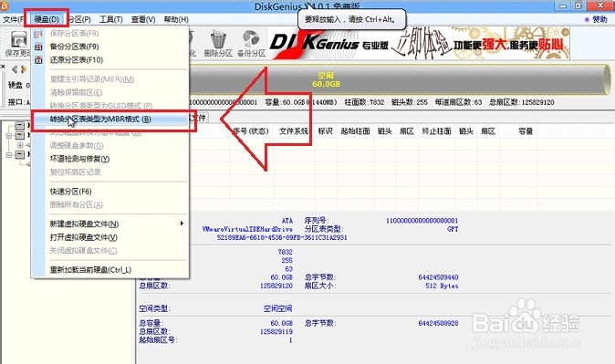Viewport: 615px width, 364px height.
Task: Click the 分区表类型 label
Action: coord(324,229)
